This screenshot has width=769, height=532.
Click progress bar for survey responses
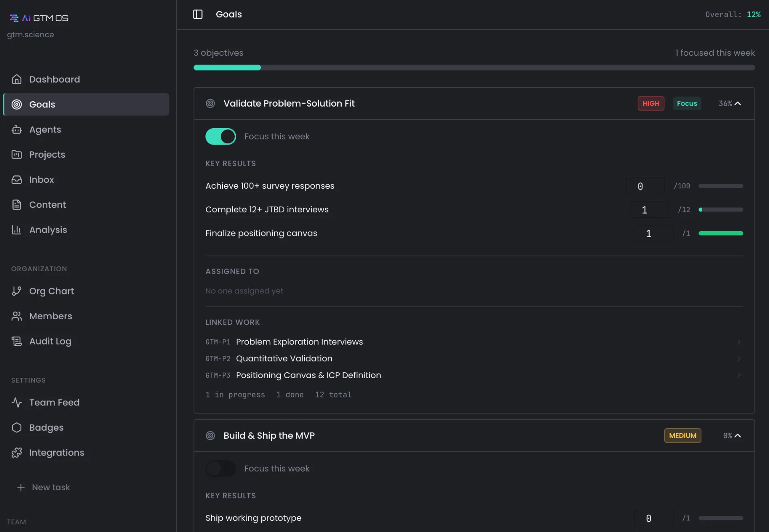tap(721, 186)
